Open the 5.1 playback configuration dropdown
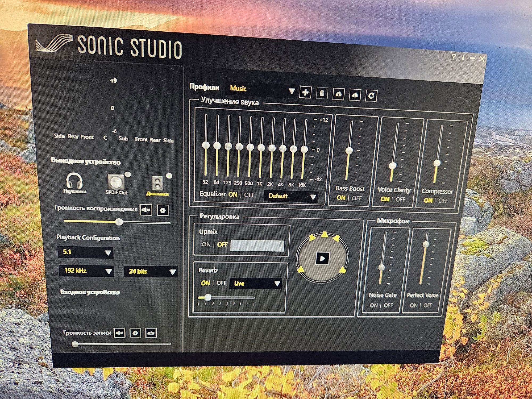 click(85, 252)
